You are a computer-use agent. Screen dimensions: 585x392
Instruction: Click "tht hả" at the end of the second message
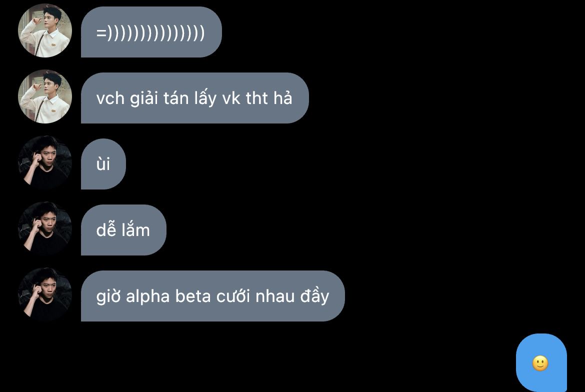click(x=268, y=98)
